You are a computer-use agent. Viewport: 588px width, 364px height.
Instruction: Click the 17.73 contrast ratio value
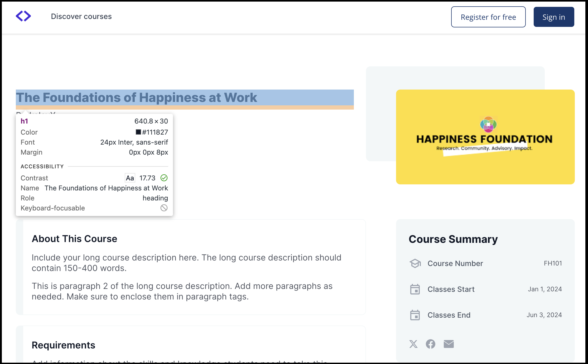pyautogui.click(x=147, y=178)
